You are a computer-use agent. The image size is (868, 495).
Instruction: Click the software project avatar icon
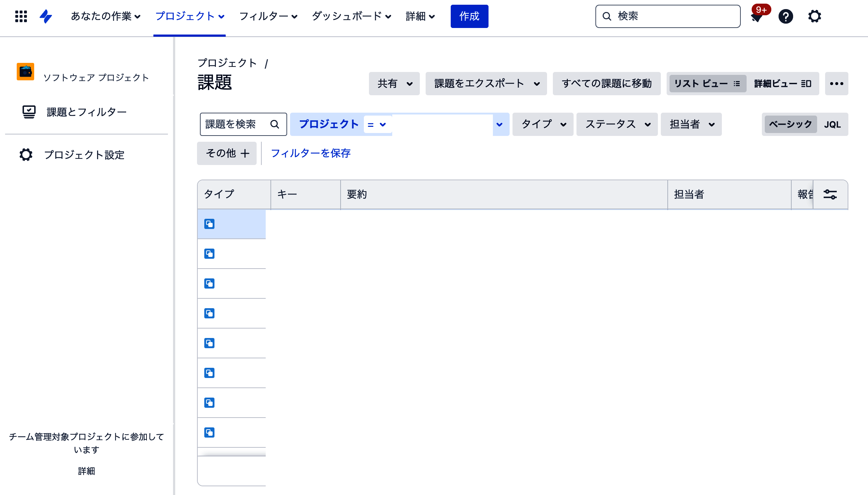tap(25, 72)
